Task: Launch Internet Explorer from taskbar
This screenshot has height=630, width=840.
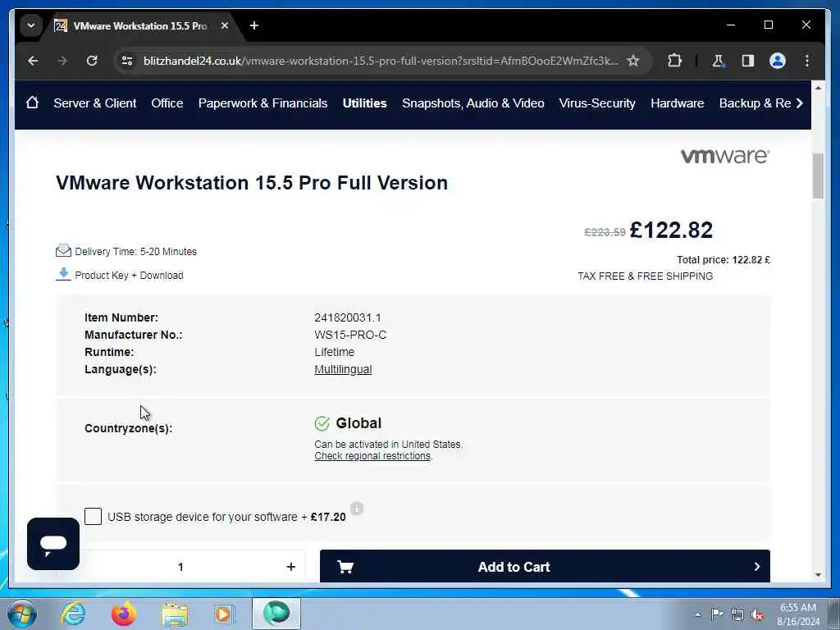Action: pos(73,614)
